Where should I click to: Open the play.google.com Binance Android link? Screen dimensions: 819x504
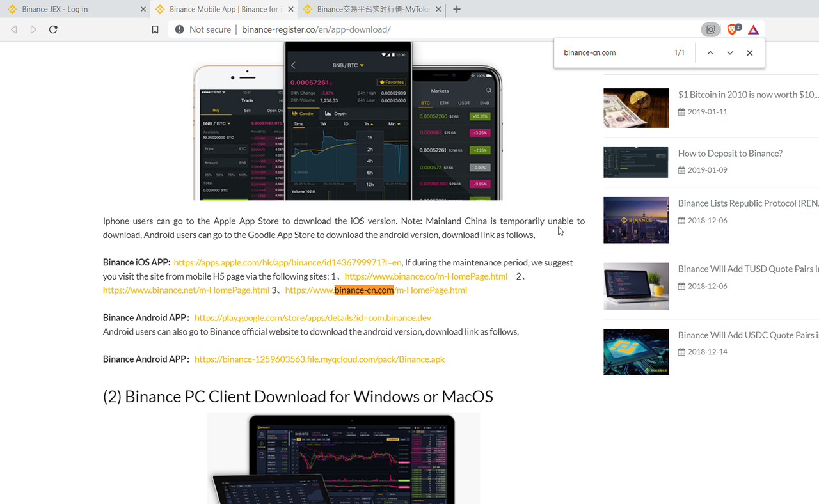313,318
